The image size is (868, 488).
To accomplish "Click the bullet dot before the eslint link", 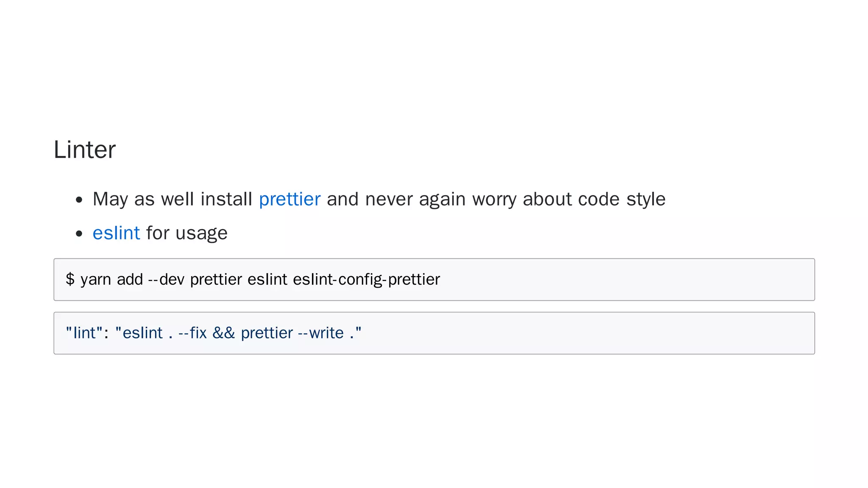I will 79,234.
